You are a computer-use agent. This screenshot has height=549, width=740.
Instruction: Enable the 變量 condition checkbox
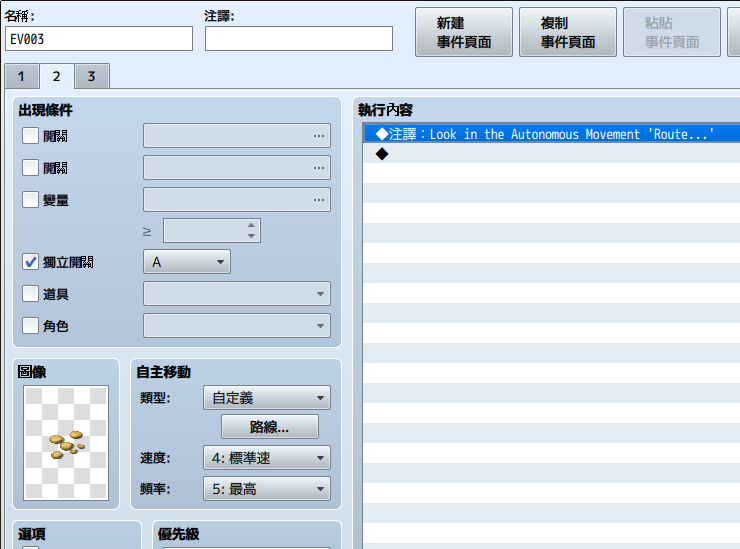pos(31,200)
